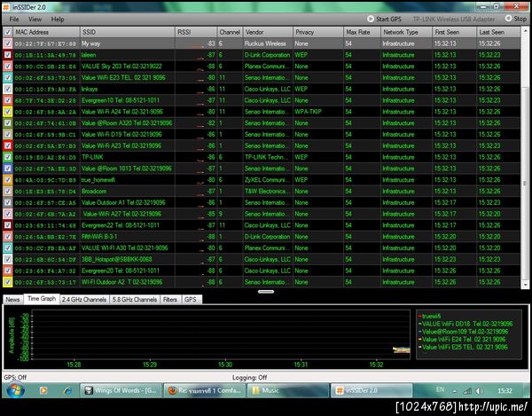Sort by MAC Address column
This screenshot has width=532, height=416.
[46, 32]
